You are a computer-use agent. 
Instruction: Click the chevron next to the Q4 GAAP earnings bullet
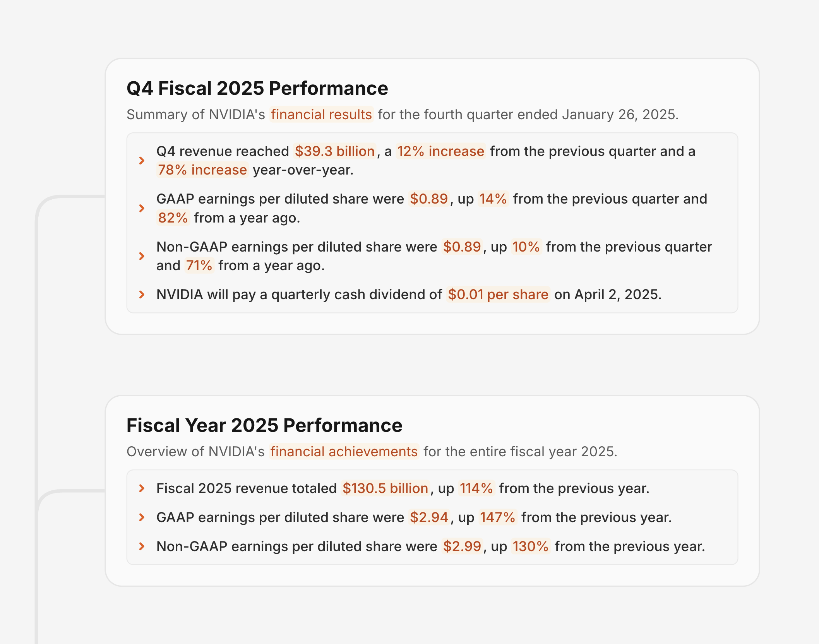tap(142, 209)
